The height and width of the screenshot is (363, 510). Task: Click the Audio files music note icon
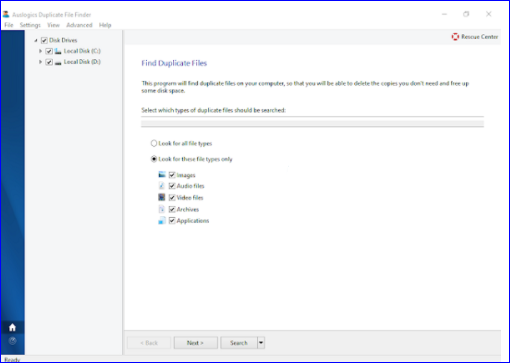162,186
